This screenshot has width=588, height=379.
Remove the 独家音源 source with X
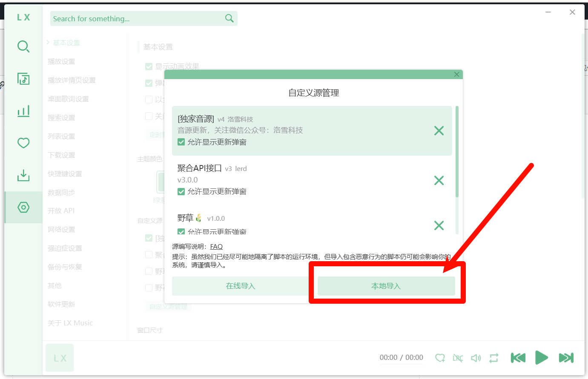[439, 131]
